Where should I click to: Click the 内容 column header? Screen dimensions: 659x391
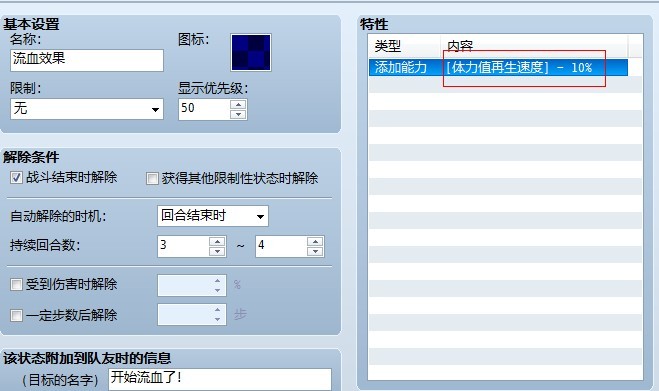click(x=534, y=46)
